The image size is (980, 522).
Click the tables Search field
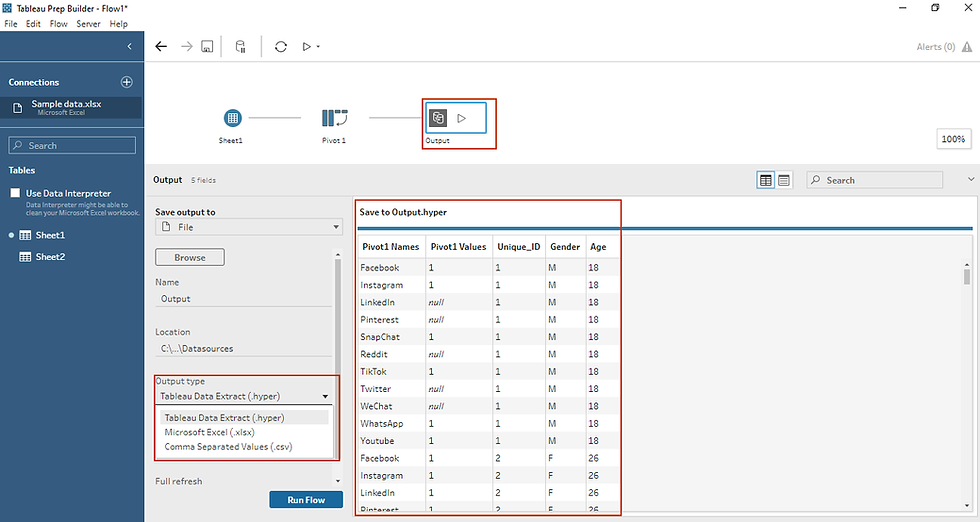click(x=72, y=145)
